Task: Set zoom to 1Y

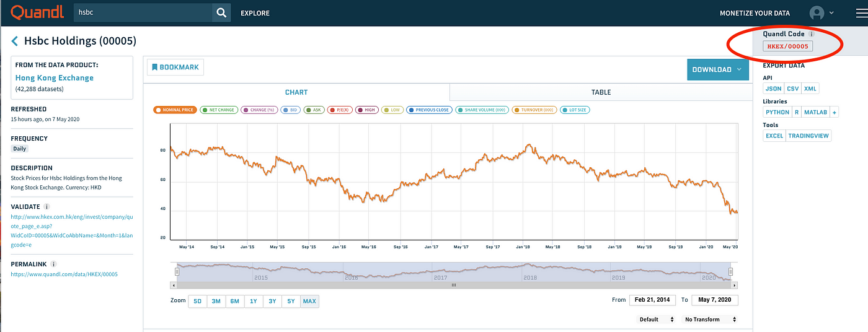Action: pos(254,301)
